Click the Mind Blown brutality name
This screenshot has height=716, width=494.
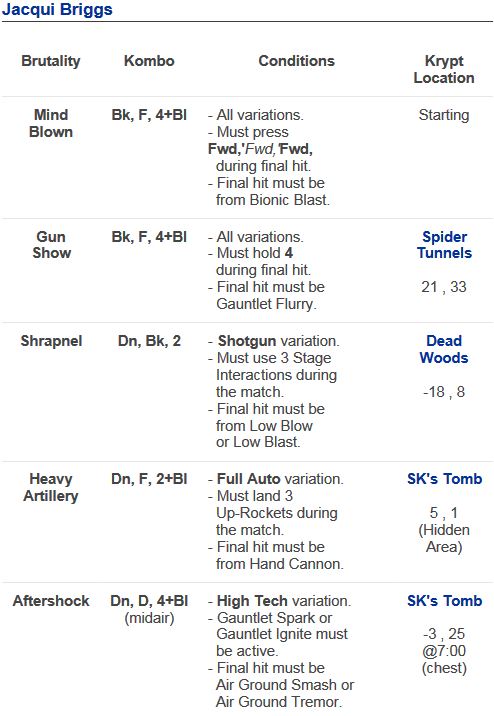pos(51,123)
